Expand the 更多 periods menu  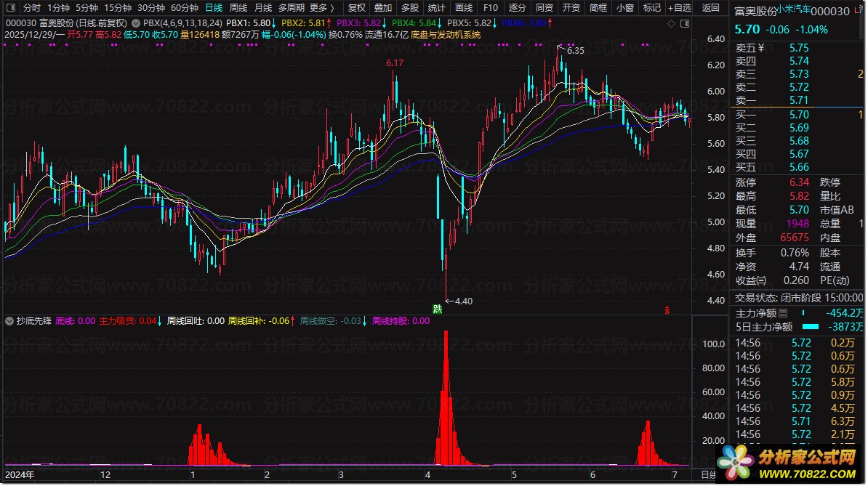coord(321,8)
